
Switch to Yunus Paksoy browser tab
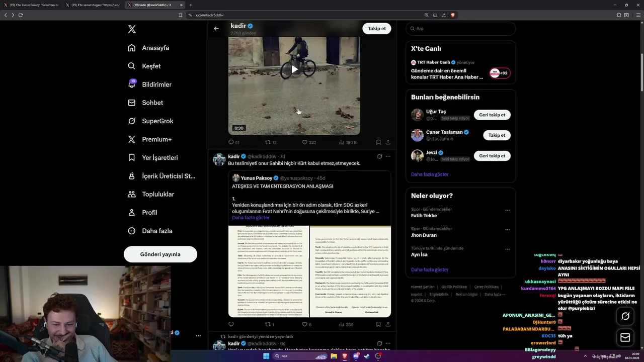coord(32,5)
